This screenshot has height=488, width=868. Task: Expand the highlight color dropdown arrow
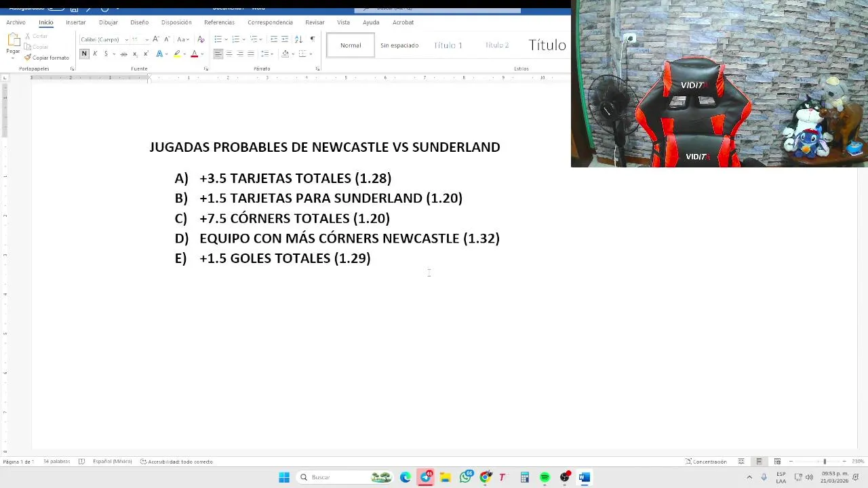pyautogui.click(x=185, y=54)
